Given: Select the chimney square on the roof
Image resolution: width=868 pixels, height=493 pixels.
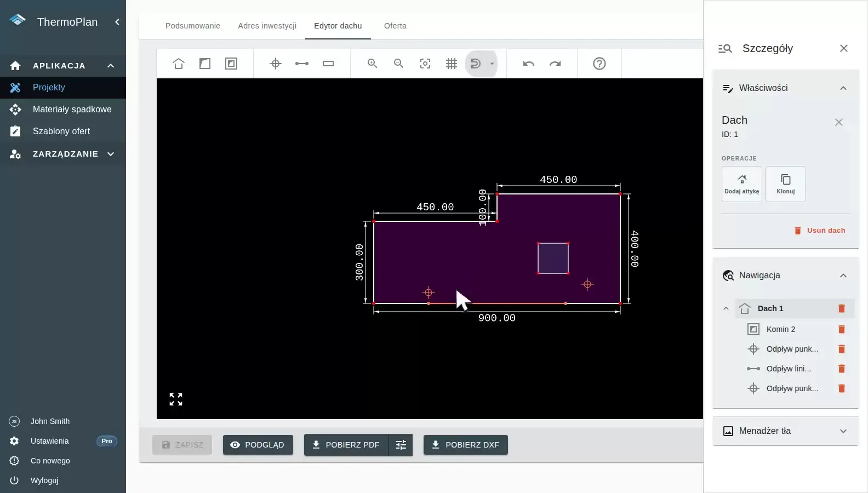Looking at the screenshot, I should tap(553, 258).
